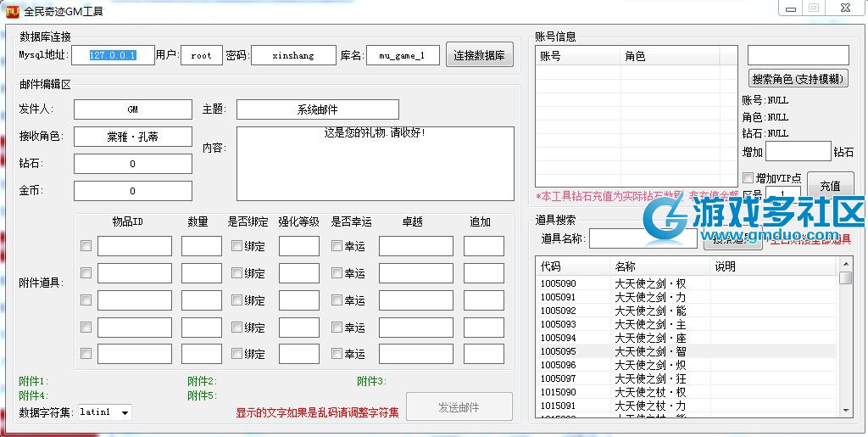Click the 代码 column header
This screenshot has width=868, height=437.
[573, 266]
